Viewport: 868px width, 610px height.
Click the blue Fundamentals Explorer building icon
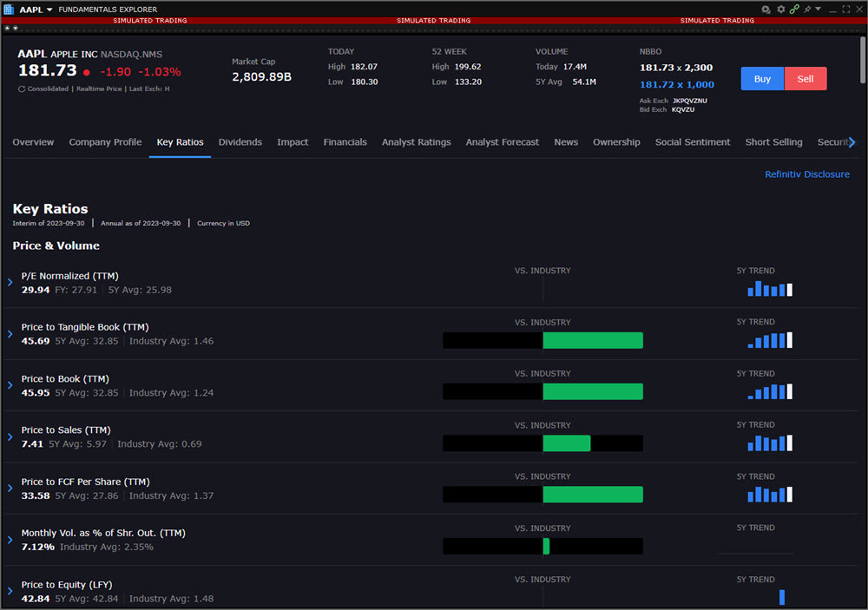[x=9, y=10]
